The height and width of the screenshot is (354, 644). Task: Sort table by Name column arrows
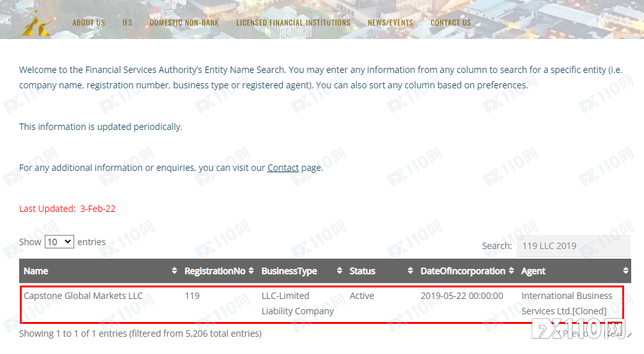coord(174,271)
